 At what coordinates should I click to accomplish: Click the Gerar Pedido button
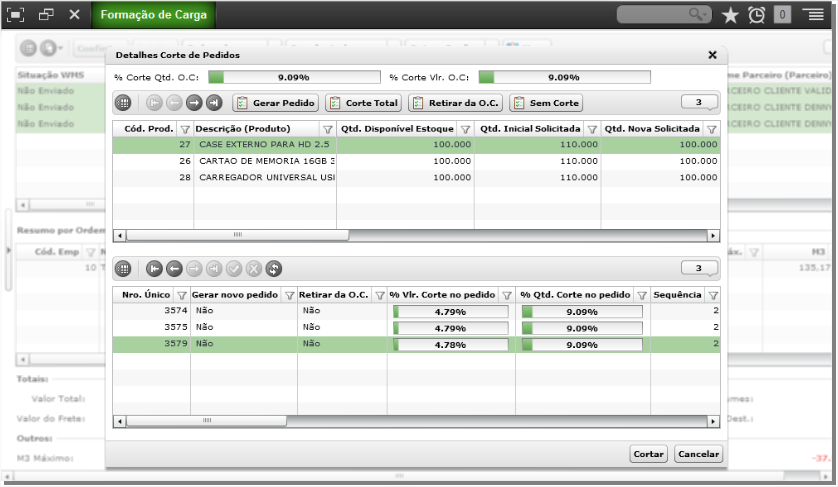click(x=276, y=103)
